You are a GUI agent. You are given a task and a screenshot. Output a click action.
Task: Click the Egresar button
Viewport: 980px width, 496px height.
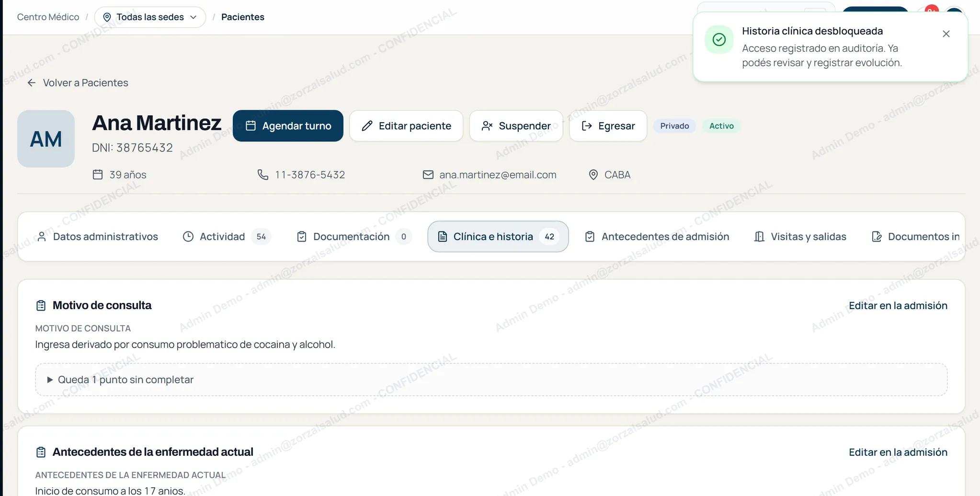608,126
